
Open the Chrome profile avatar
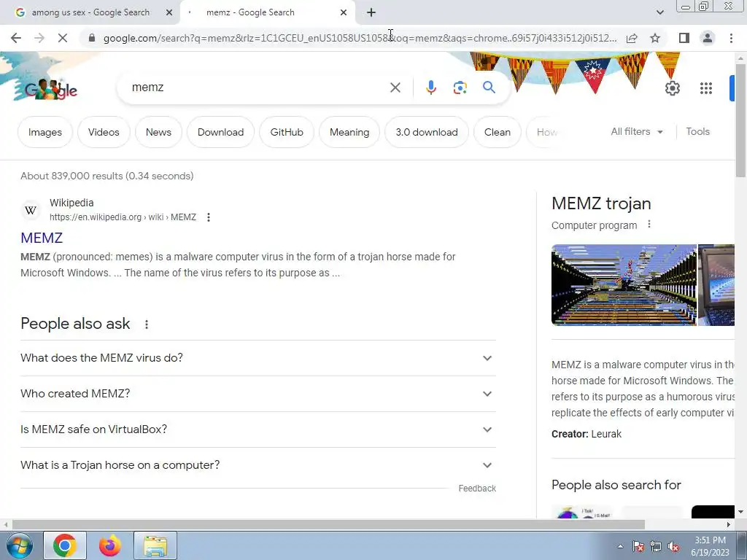coord(708,38)
